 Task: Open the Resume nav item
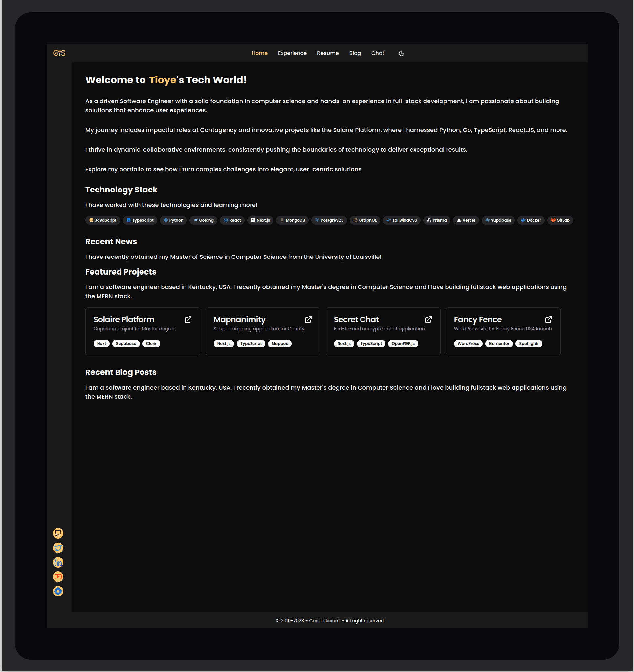coord(327,54)
